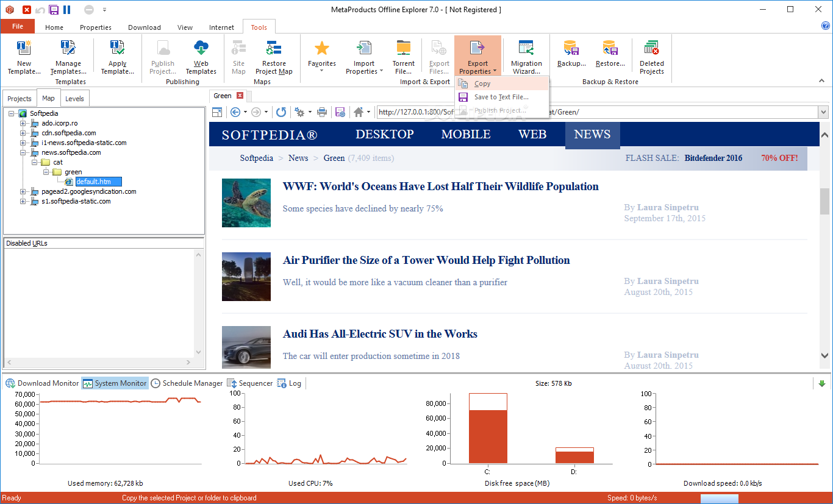Close the Green browser tab
The width and height of the screenshot is (833, 504).
[x=240, y=96]
